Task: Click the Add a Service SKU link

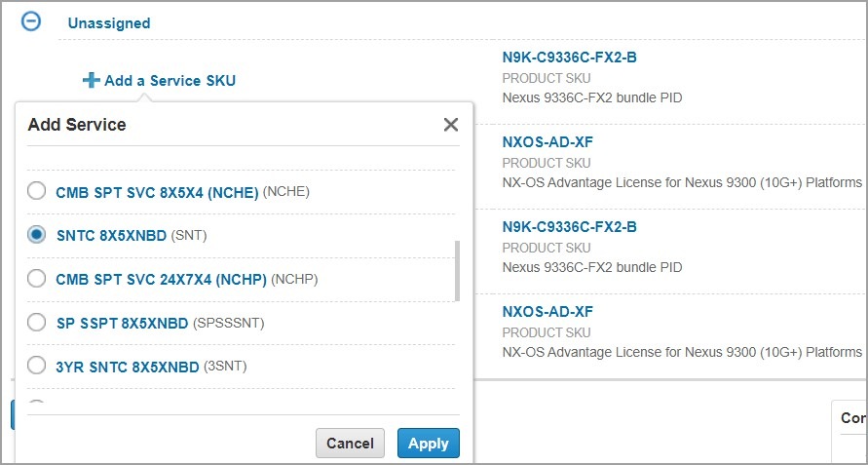Action: (x=170, y=81)
